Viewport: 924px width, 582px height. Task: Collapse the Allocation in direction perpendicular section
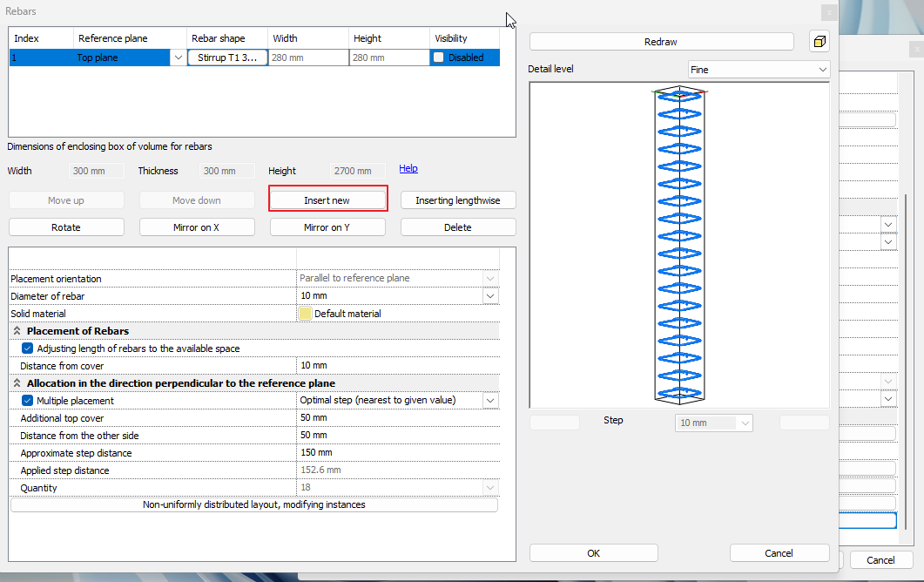pos(16,383)
